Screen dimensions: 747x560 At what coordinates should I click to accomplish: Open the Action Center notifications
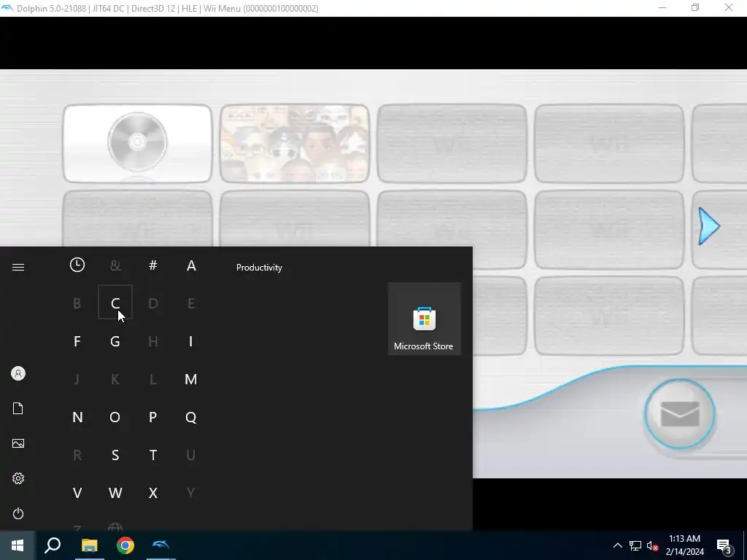(x=724, y=545)
